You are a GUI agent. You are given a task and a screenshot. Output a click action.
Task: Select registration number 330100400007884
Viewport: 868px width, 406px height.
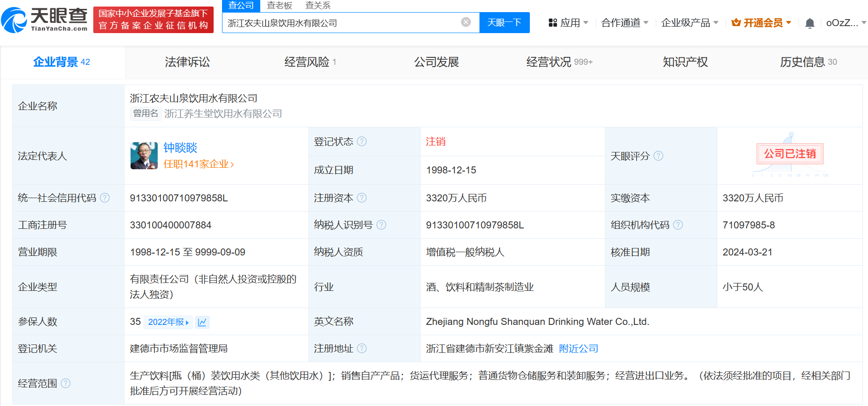[171, 225]
